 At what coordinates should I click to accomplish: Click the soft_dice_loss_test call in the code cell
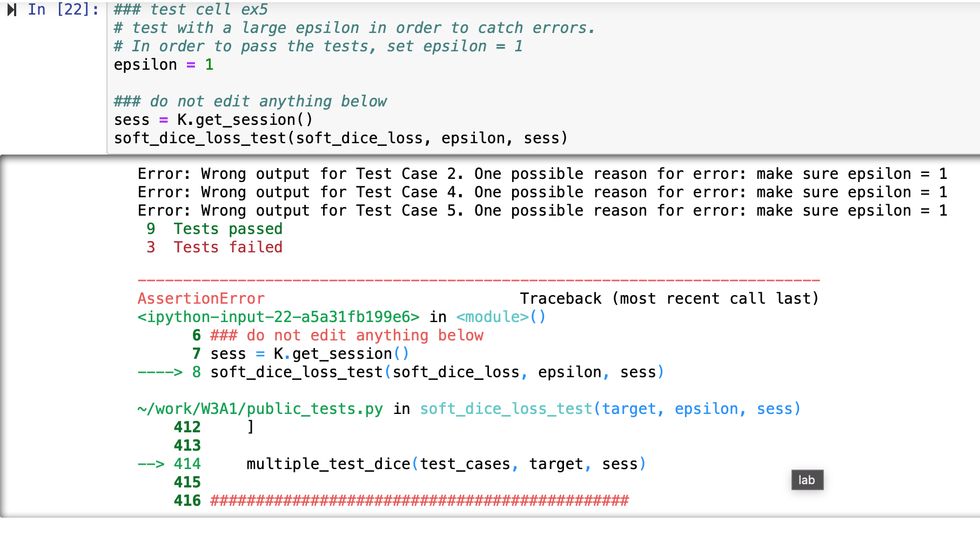pos(340,138)
